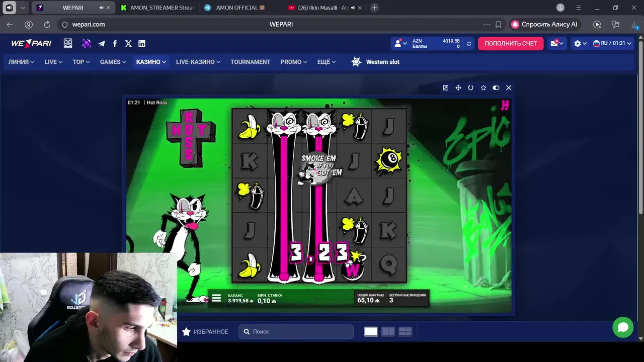Open the RU language and time dropdown
The image size is (644, 362).
(x=612, y=44)
